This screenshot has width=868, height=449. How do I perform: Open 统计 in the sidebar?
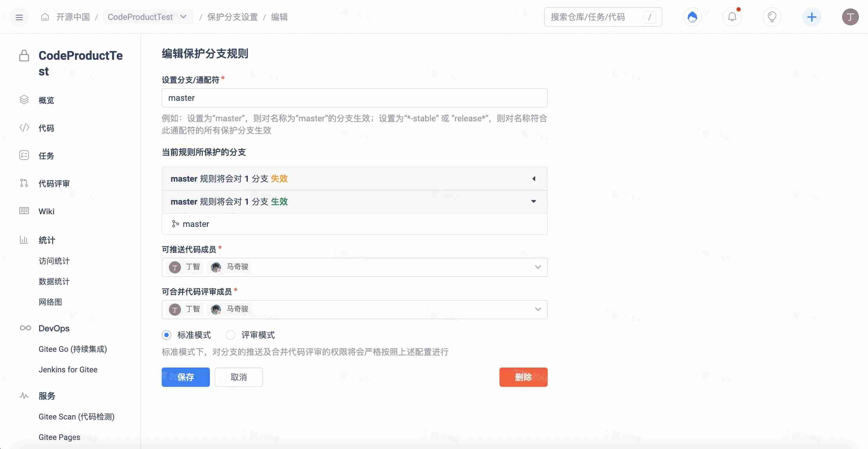(x=47, y=240)
